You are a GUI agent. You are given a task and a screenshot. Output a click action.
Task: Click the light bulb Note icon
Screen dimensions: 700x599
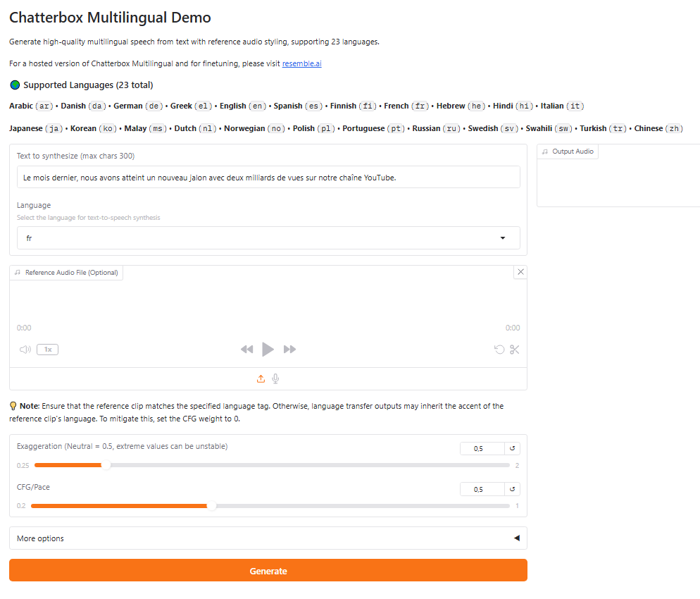click(13, 406)
